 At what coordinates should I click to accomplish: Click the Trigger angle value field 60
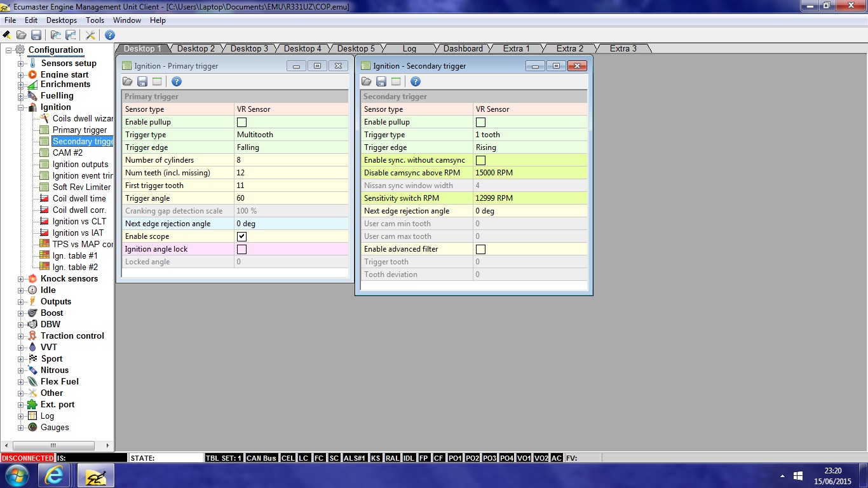coord(290,198)
